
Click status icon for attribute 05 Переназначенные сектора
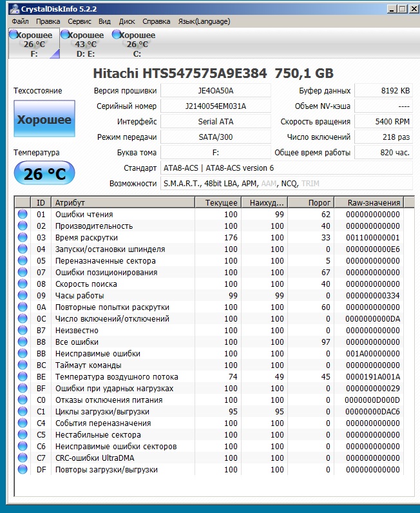pos(23,261)
